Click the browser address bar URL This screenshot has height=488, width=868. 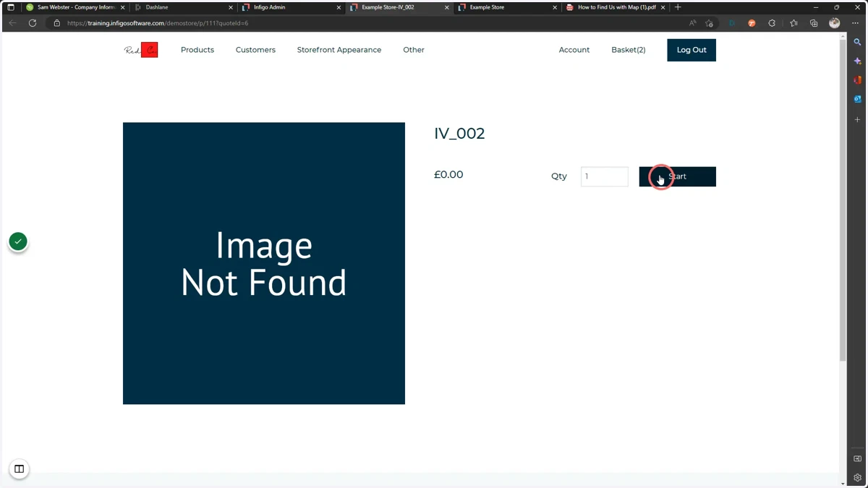tap(158, 23)
